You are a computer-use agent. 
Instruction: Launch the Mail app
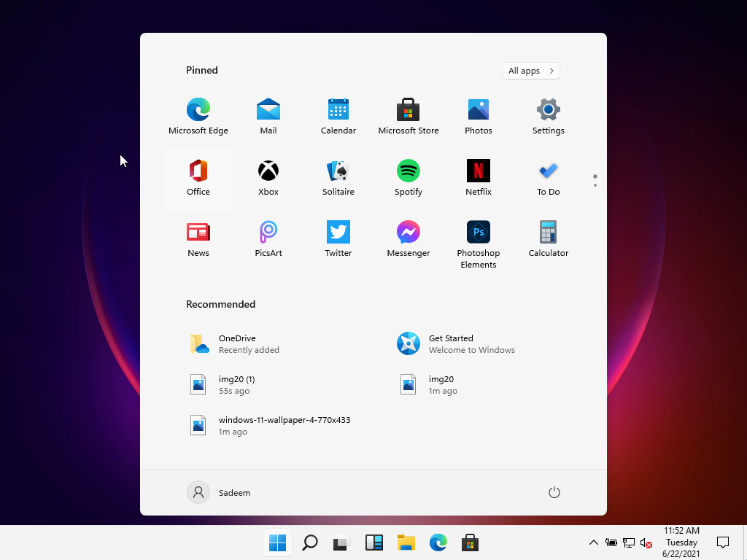(268, 117)
